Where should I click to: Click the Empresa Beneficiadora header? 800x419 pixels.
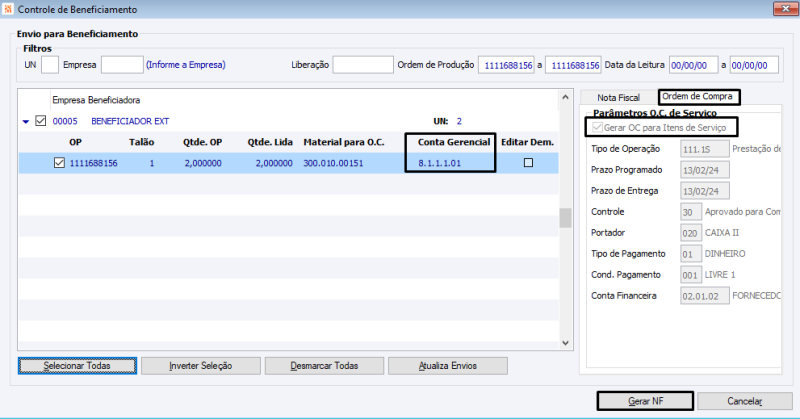pyautogui.click(x=96, y=100)
